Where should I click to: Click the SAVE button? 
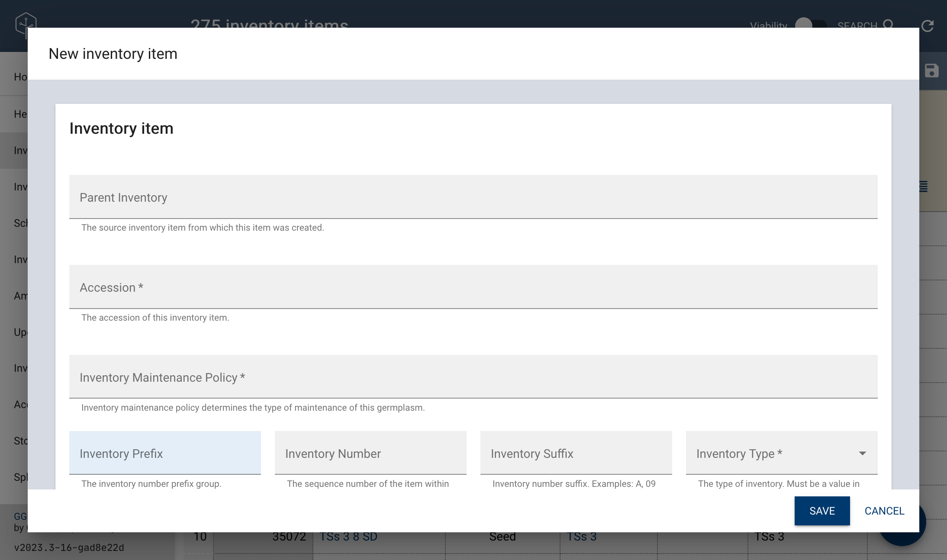(822, 511)
